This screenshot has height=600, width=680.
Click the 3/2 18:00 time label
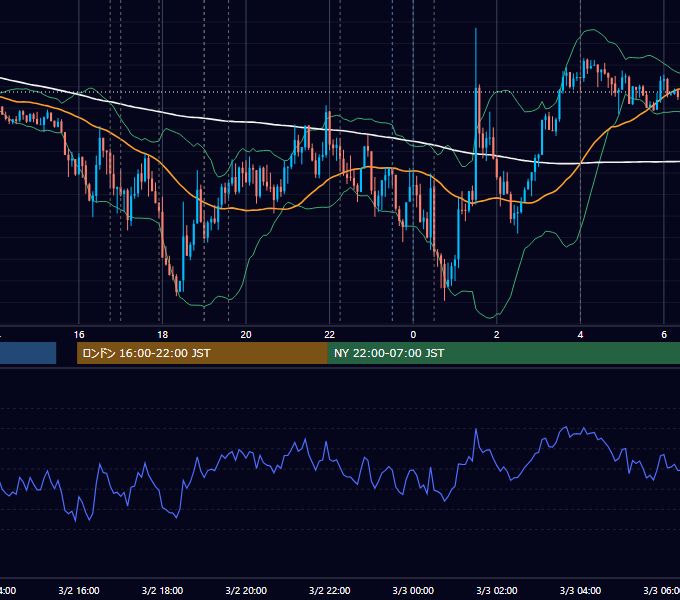point(162,590)
